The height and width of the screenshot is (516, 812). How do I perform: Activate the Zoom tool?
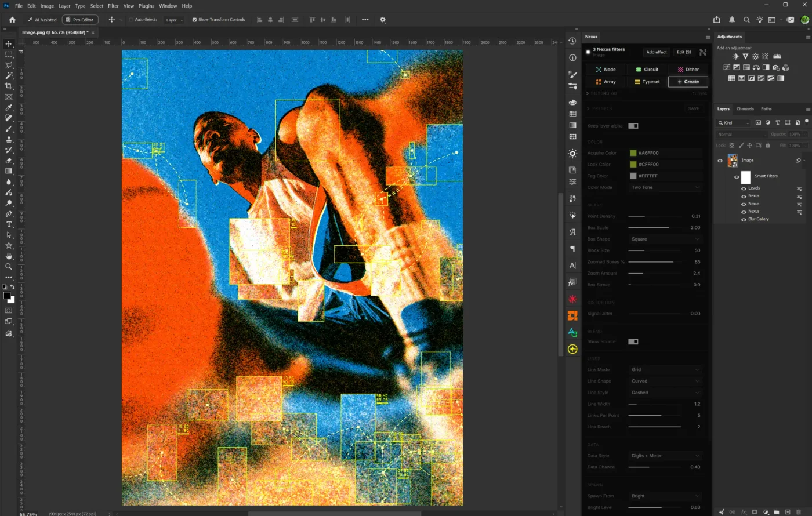(x=9, y=267)
